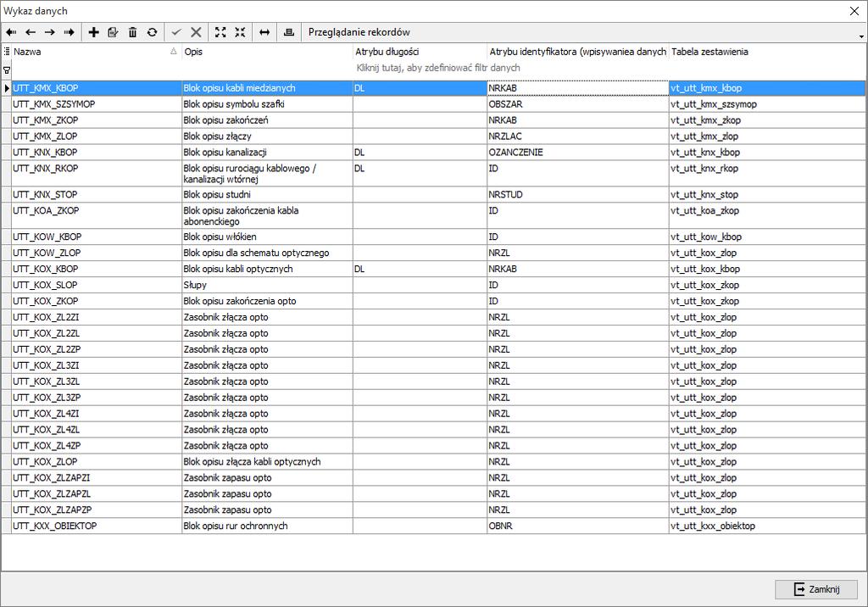Select the UTT_KOW_ZLOP cell

(x=97, y=253)
